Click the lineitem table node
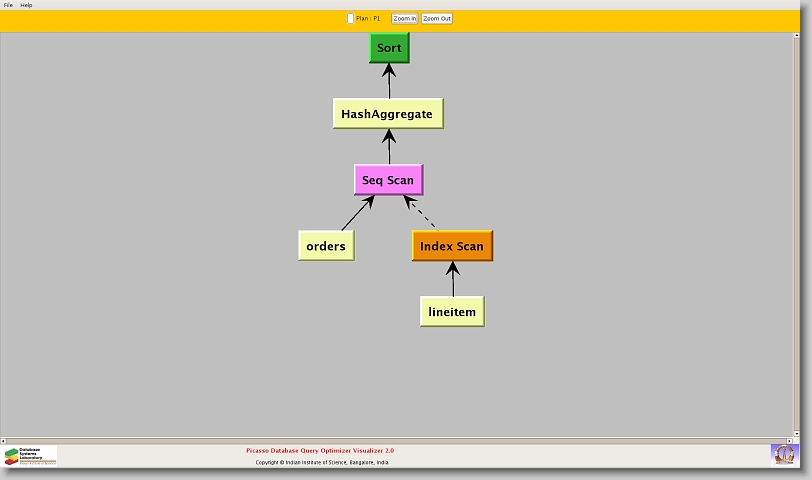Image resolution: width=812 pixels, height=480 pixels. (x=451, y=312)
